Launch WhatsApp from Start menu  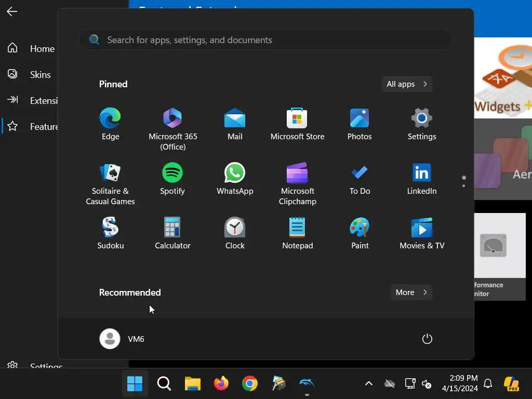click(235, 179)
